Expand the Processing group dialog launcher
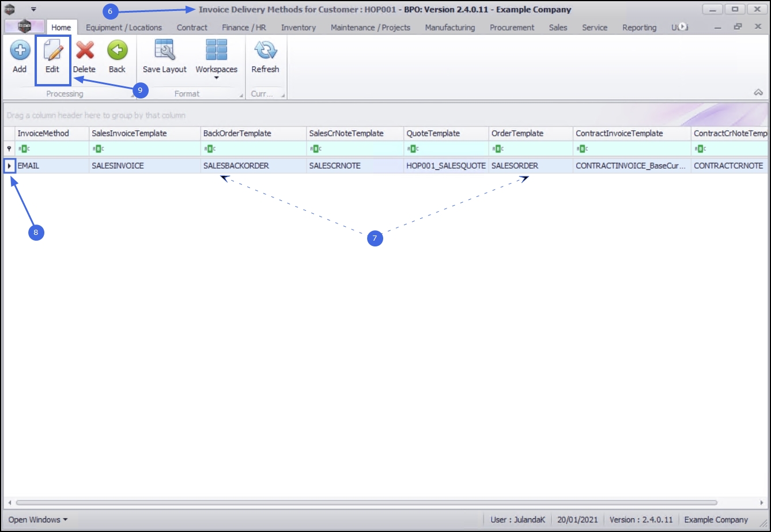Image resolution: width=771 pixels, height=532 pixels. [x=133, y=96]
